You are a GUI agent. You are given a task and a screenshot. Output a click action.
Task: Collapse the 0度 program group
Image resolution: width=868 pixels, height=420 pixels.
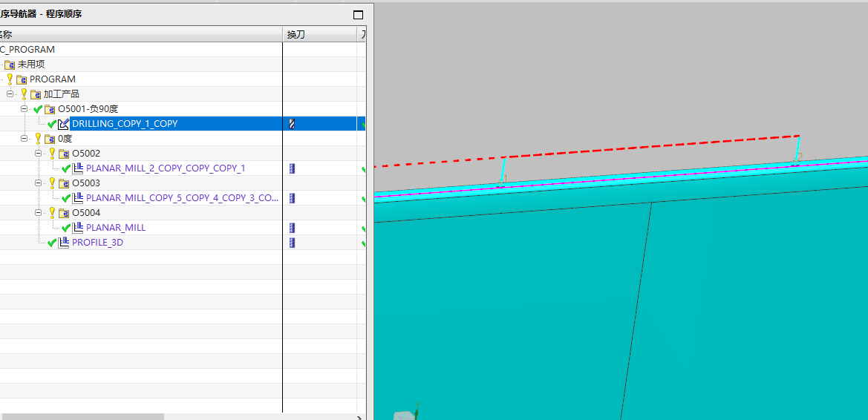(24, 138)
